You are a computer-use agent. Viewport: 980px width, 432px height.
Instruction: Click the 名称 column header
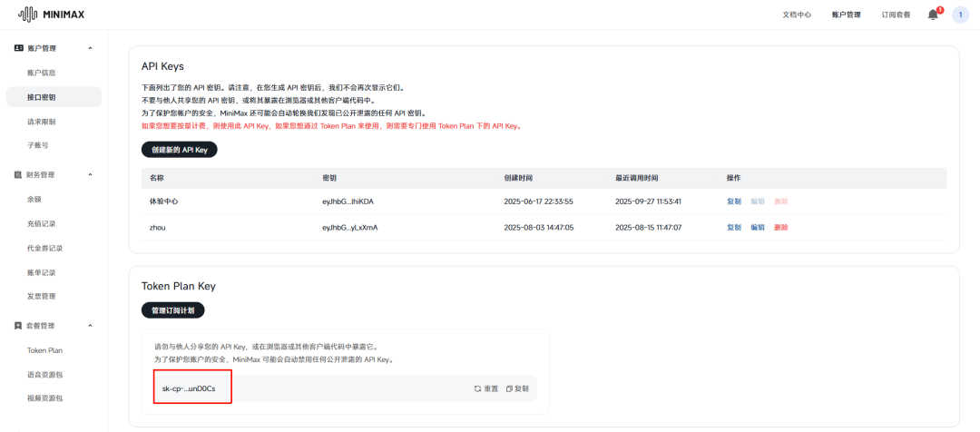(x=158, y=178)
